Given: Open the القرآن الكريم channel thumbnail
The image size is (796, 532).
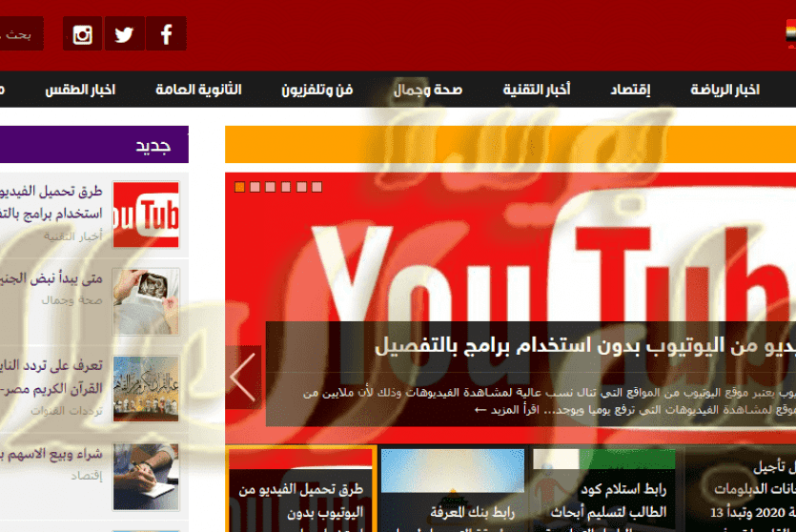Looking at the screenshot, I should click(146, 389).
